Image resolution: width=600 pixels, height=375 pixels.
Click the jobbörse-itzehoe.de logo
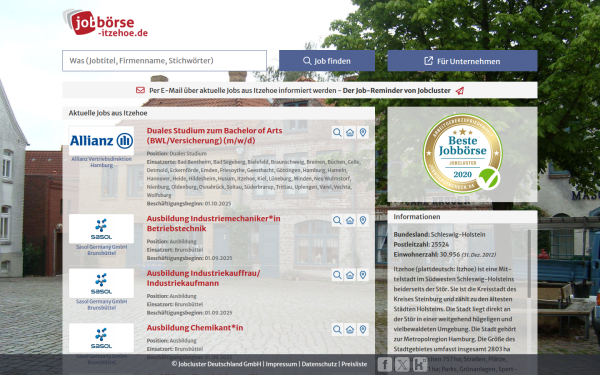coord(106,23)
